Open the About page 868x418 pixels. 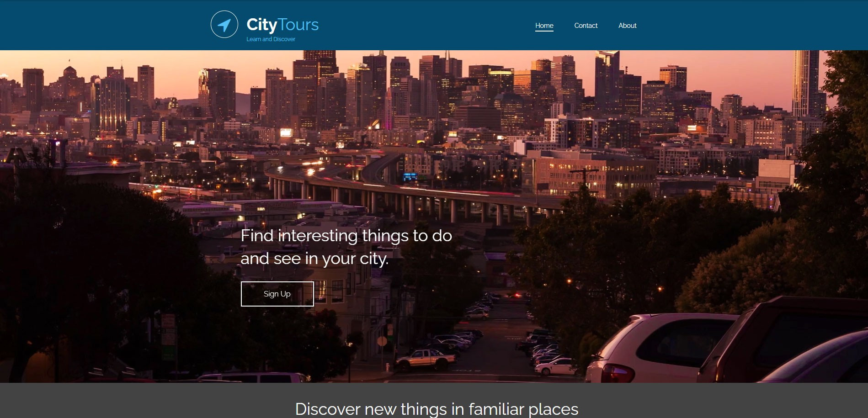627,26
